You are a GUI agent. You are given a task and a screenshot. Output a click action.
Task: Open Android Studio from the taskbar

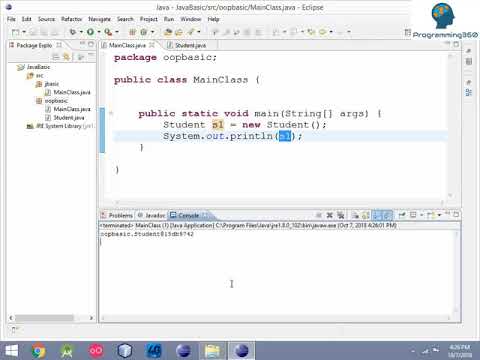pos(67,351)
